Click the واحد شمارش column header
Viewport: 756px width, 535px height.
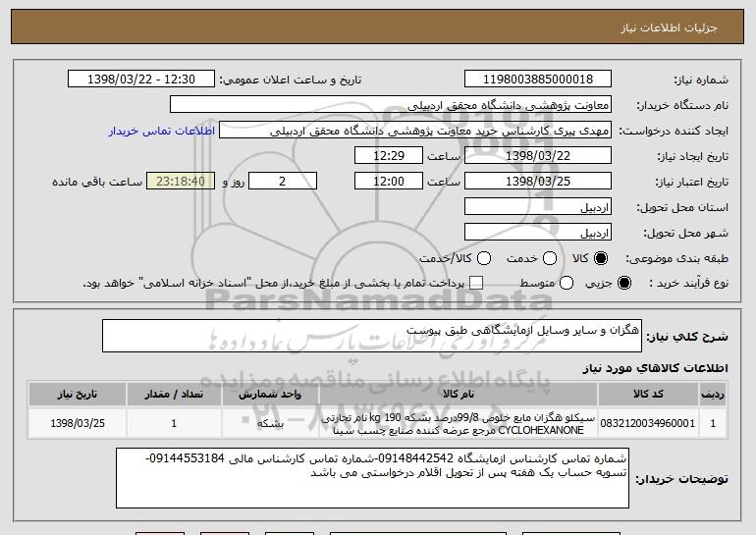(270, 395)
